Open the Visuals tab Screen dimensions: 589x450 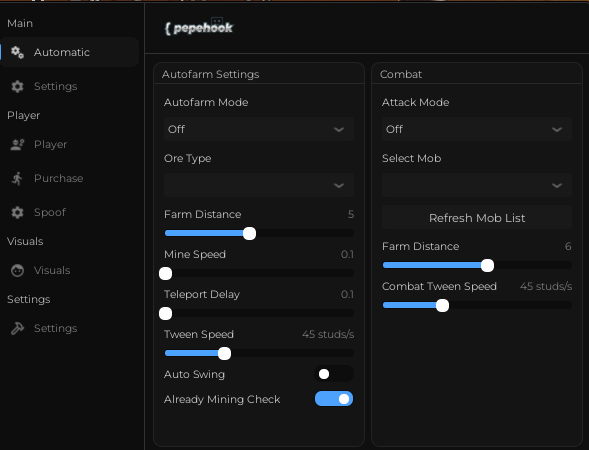(x=70, y=270)
